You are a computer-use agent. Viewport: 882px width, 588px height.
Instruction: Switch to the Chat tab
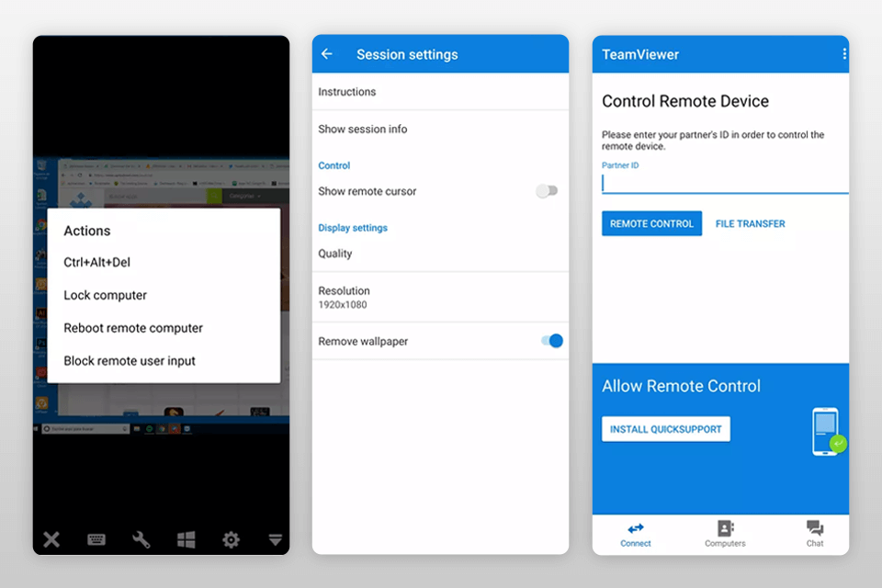point(815,535)
